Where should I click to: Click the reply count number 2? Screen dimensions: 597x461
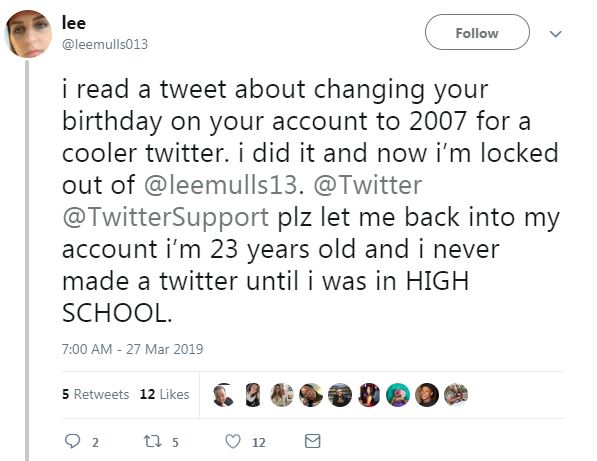pyautogui.click(x=95, y=442)
